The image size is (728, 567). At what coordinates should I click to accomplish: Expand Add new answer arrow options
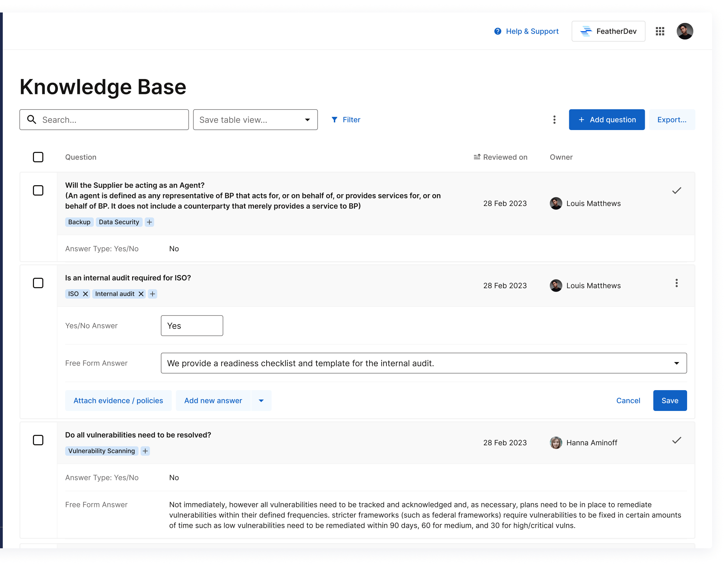pyautogui.click(x=261, y=401)
